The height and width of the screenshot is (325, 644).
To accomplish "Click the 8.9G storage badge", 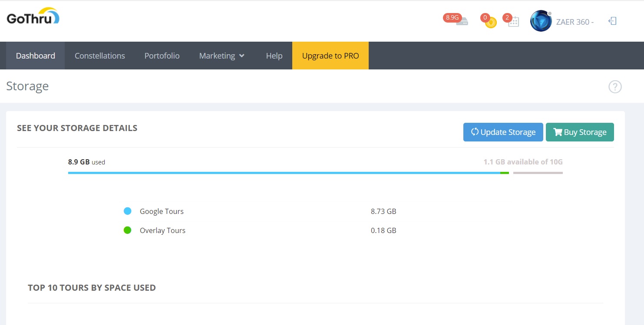I will 451,17.
